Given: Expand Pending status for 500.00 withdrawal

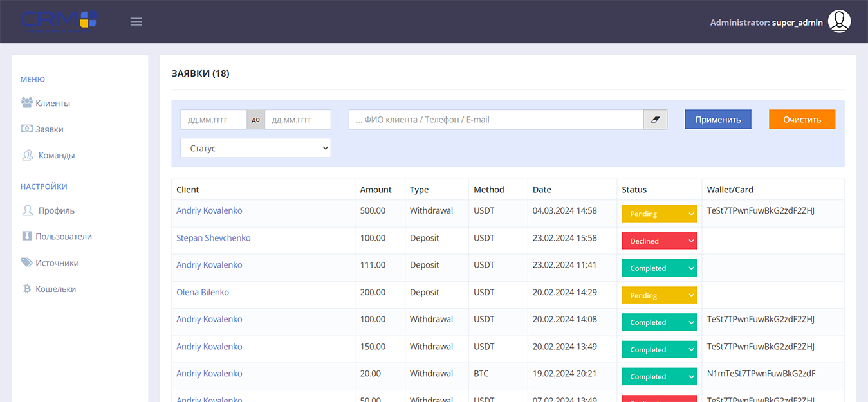Looking at the screenshot, I should click(x=659, y=214).
